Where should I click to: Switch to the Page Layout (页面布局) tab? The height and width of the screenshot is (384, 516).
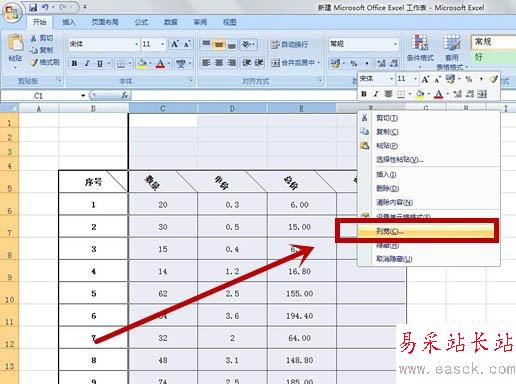coord(105,22)
